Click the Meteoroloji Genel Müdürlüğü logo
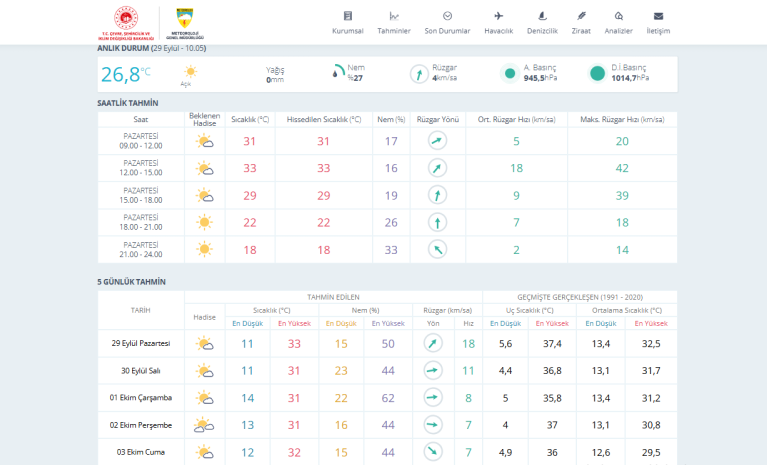The width and height of the screenshot is (767, 465). 185,23
